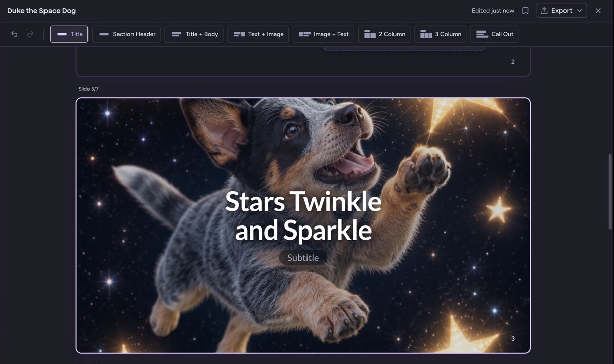Switch to the 2 Column layout

click(x=384, y=34)
